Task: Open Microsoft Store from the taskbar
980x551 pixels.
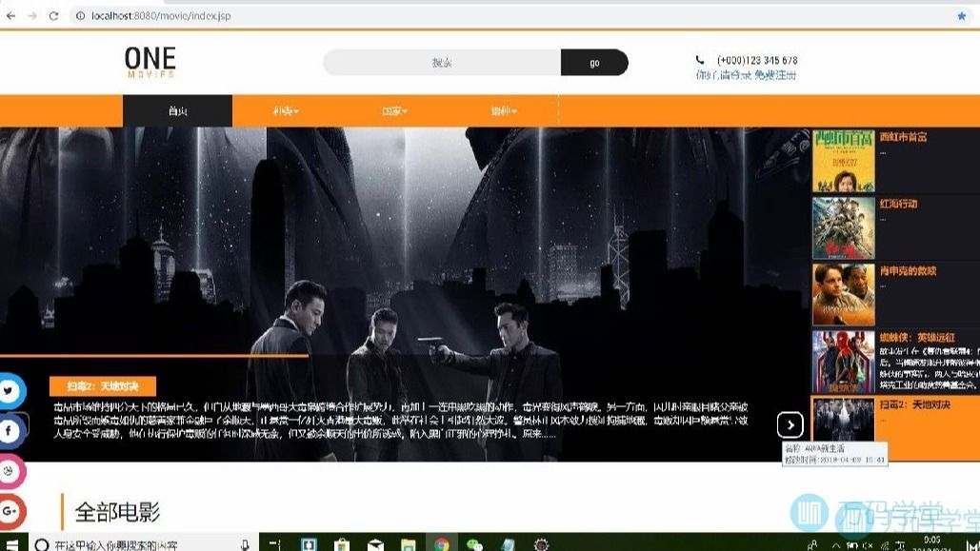Action: tap(342, 544)
